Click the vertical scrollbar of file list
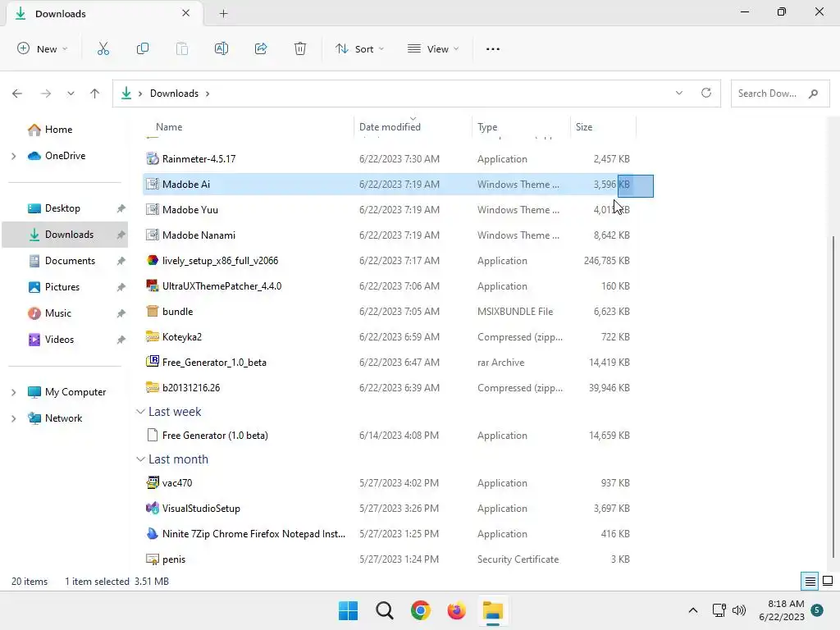Image resolution: width=840 pixels, height=630 pixels. pyautogui.click(x=833, y=396)
